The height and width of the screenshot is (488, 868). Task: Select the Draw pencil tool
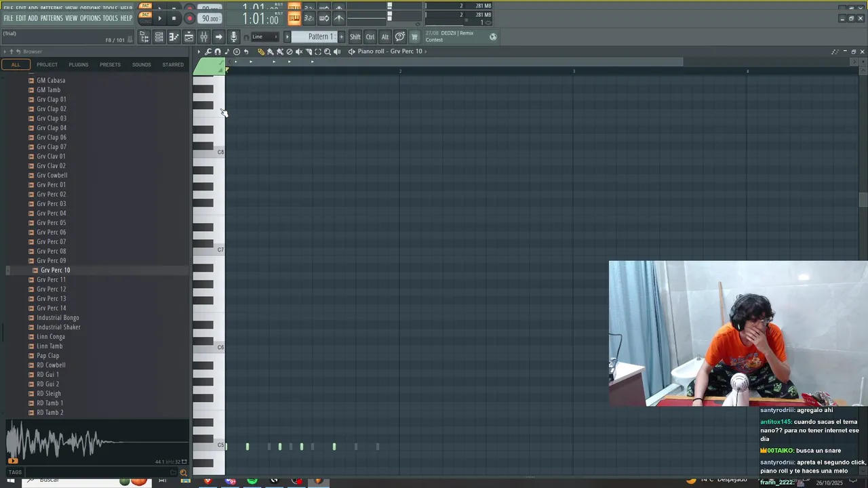(261, 52)
